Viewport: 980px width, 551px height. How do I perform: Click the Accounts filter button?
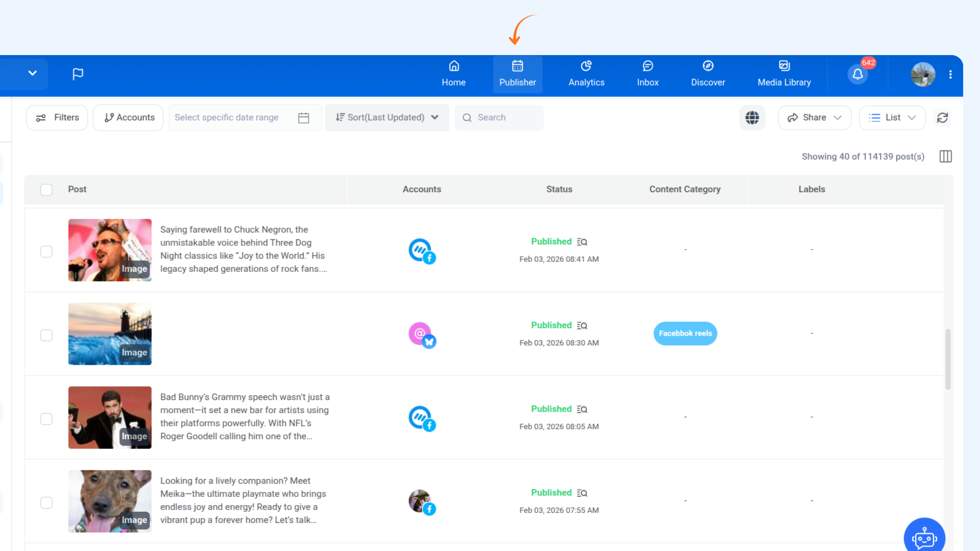click(128, 118)
